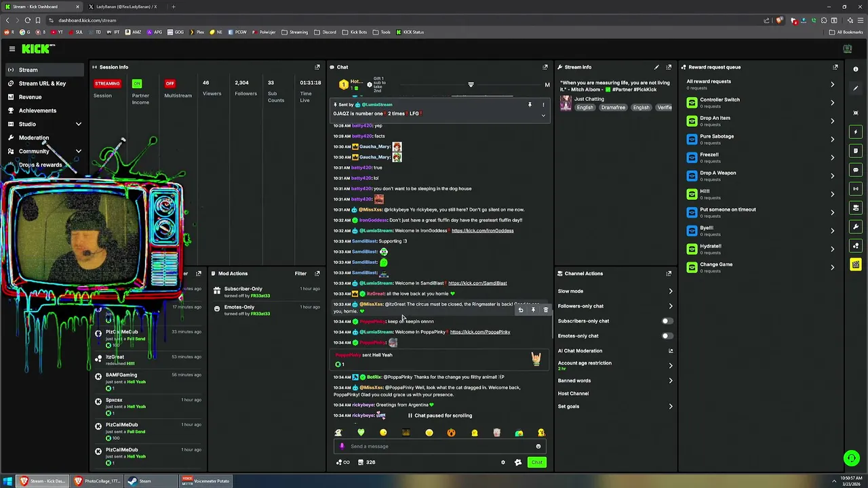Switch to the LadyBanan X browser tab
Screen dimensions: 868x488
(x=126, y=7)
